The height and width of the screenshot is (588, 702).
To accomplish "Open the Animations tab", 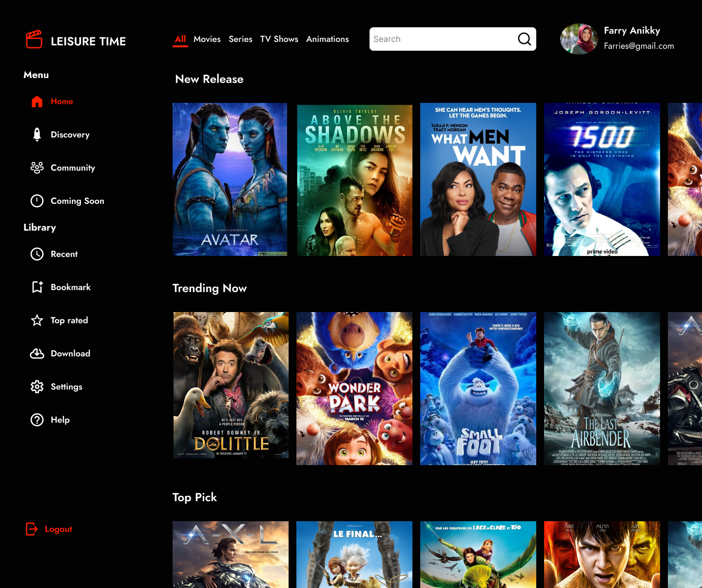I will (x=328, y=39).
